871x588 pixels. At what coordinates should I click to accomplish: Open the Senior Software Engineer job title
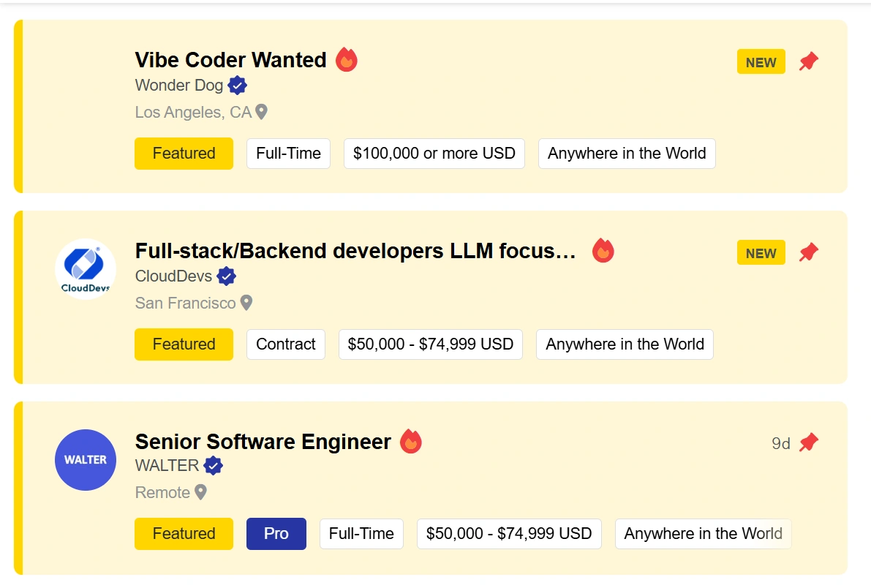[263, 442]
